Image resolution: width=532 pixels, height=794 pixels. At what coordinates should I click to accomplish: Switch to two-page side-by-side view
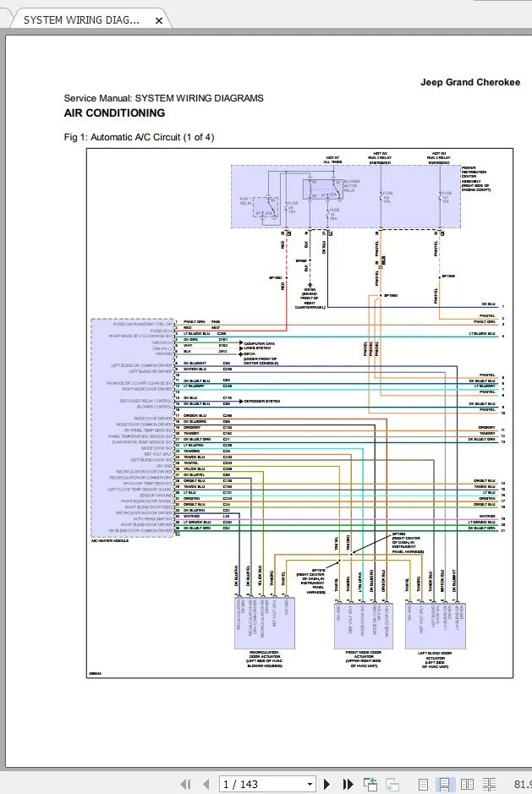(467, 784)
